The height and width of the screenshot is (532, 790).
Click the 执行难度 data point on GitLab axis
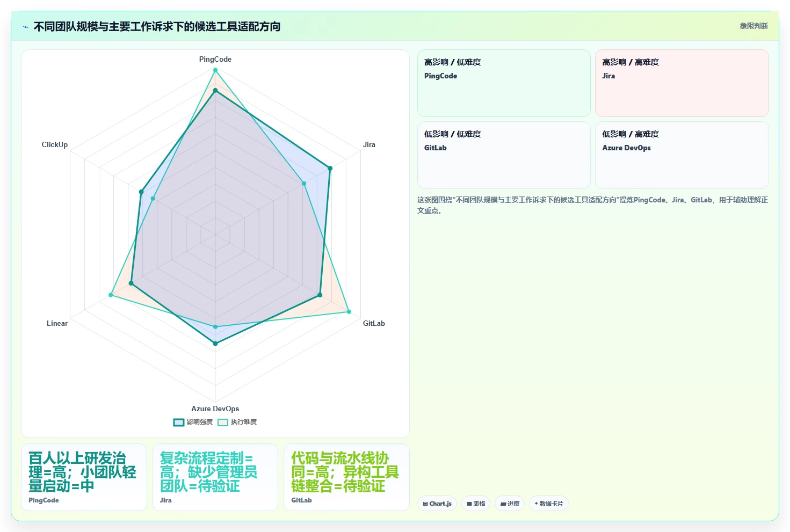349,312
